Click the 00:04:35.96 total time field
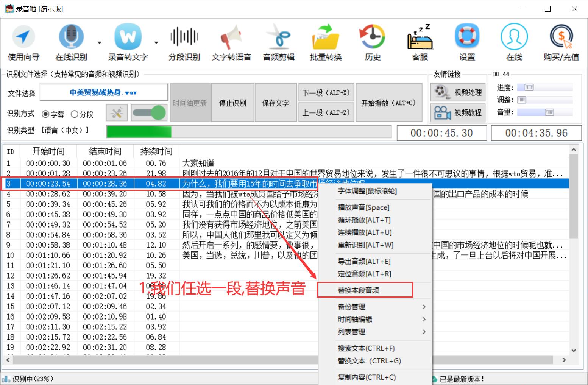Image resolution: width=588 pixels, height=385 pixels. tap(536, 133)
